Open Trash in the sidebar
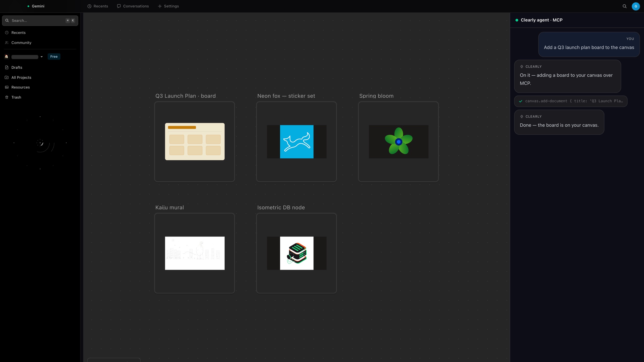 [40, 97]
